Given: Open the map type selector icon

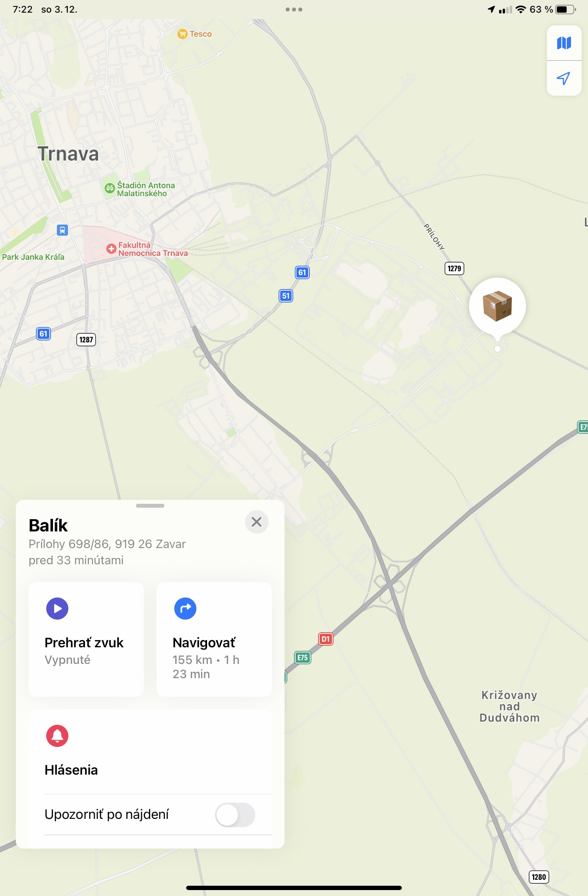Looking at the screenshot, I should click(x=564, y=43).
